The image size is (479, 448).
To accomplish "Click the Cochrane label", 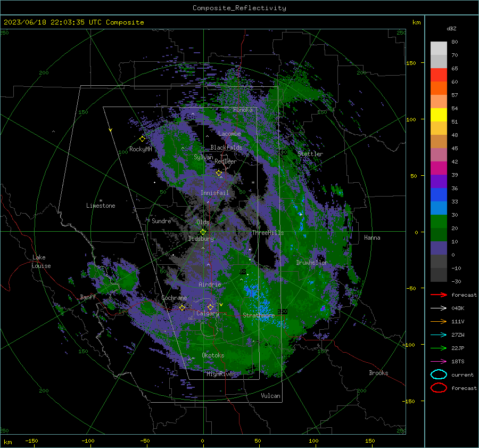I will [174, 298].
